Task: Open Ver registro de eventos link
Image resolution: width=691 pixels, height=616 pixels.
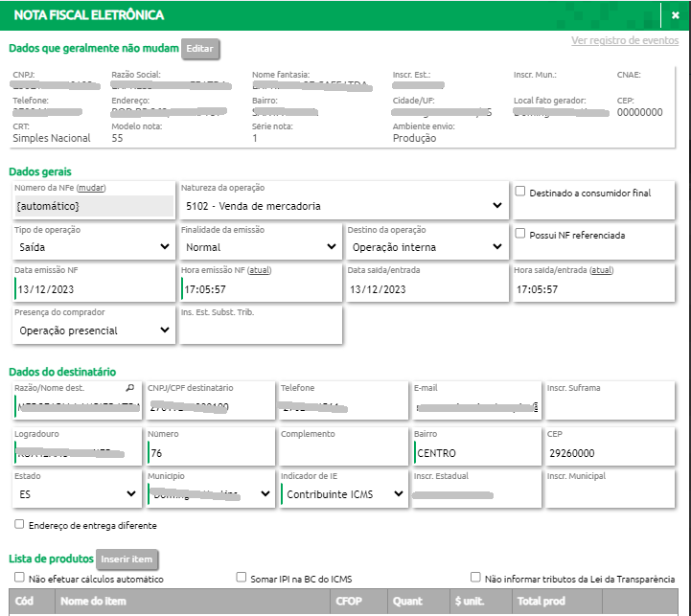Action: [625, 40]
